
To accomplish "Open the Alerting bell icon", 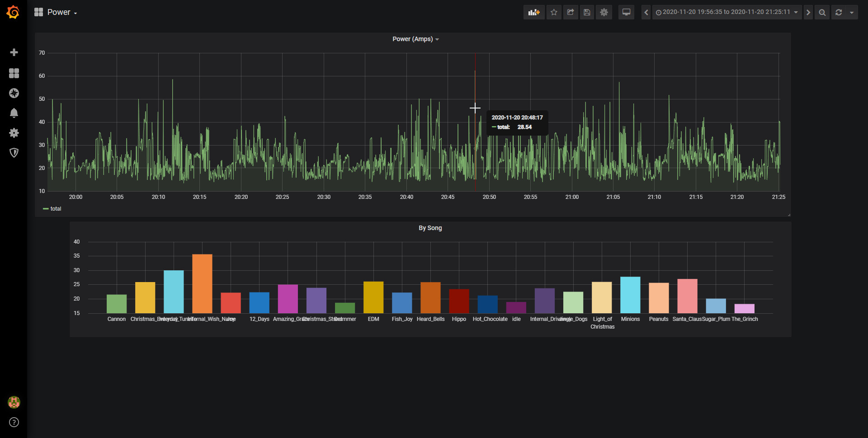I will tap(14, 113).
